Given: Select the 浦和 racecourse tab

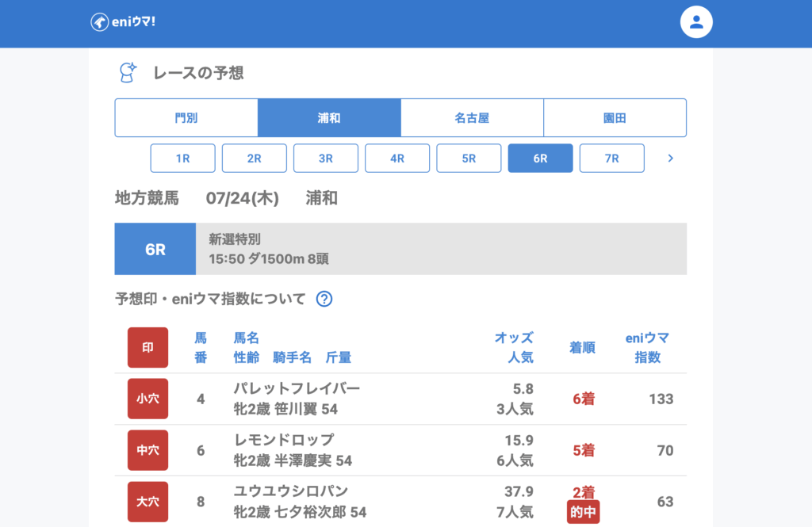Looking at the screenshot, I should [329, 118].
